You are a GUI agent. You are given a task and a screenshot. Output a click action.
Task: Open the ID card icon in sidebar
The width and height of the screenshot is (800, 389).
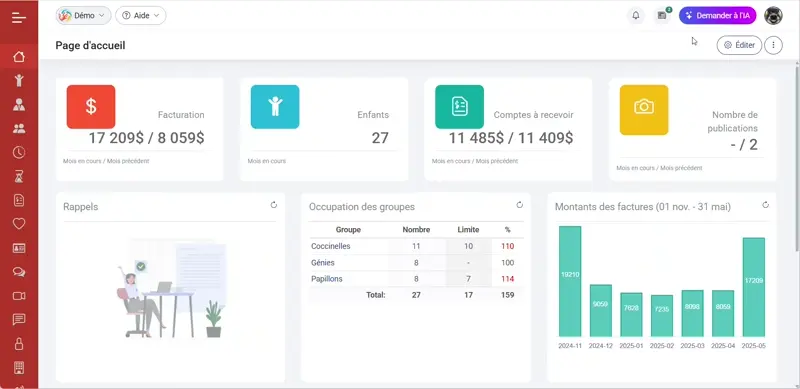pyautogui.click(x=19, y=248)
